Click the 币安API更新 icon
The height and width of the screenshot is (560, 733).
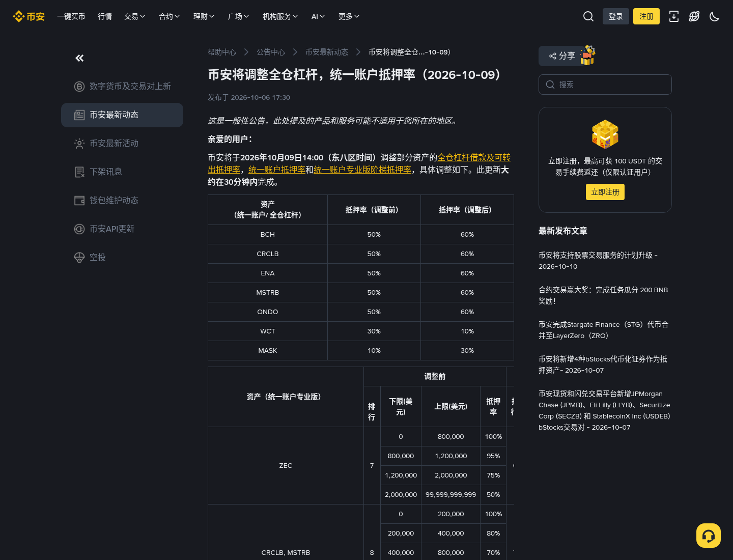[79, 229]
